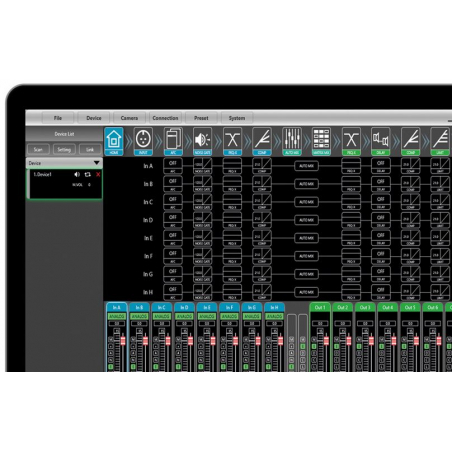Screen dimensions: 452x452
Task: Open the System menu
Action: coord(237,118)
